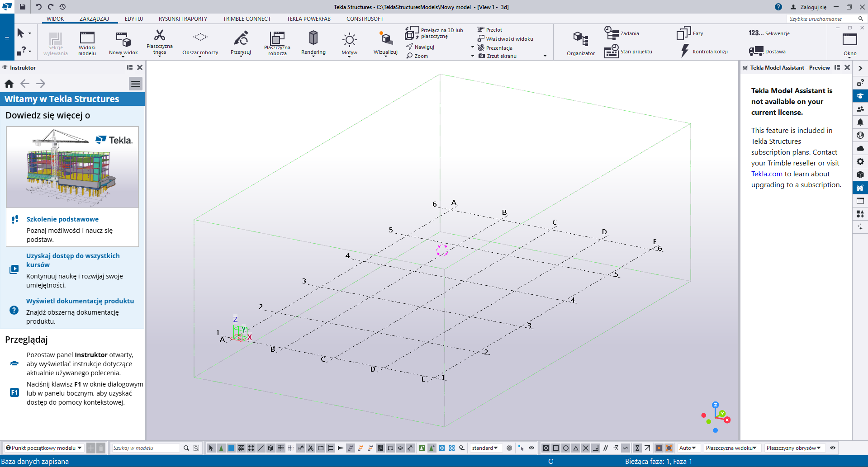Open the Dostawa truck tool

[767, 51]
